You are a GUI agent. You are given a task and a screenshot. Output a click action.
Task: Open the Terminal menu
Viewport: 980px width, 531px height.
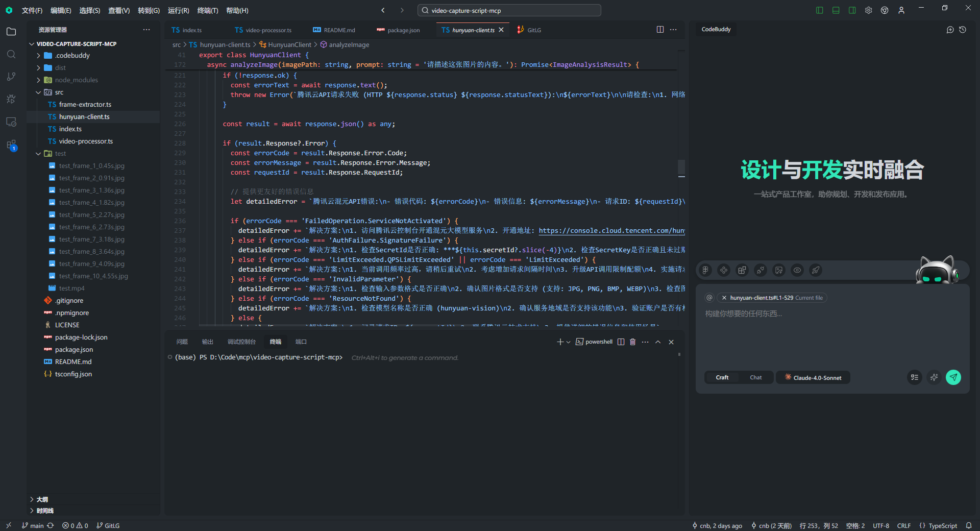(208, 10)
